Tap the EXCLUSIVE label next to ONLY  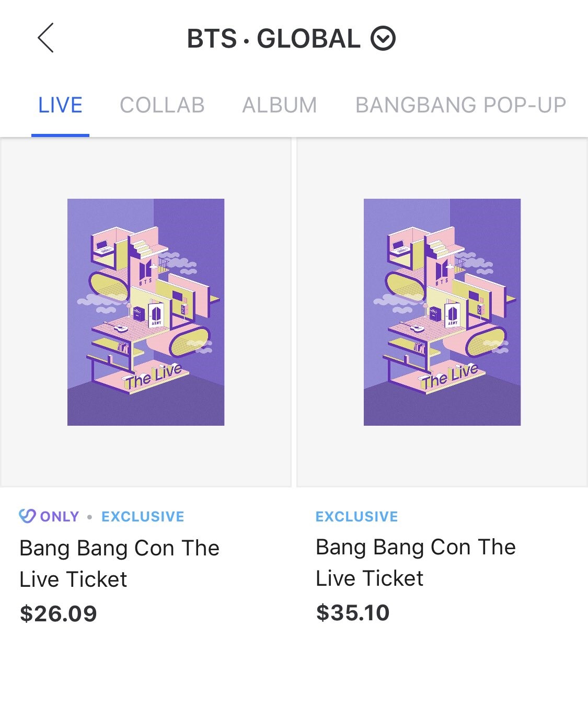tap(143, 517)
